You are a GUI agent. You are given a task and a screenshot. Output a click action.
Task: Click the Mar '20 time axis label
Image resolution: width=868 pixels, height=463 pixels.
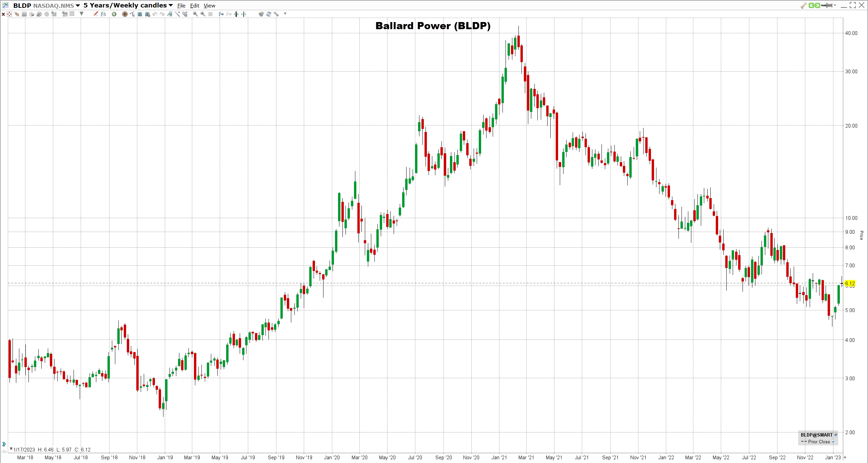pyautogui.click(x=359, y=458)
